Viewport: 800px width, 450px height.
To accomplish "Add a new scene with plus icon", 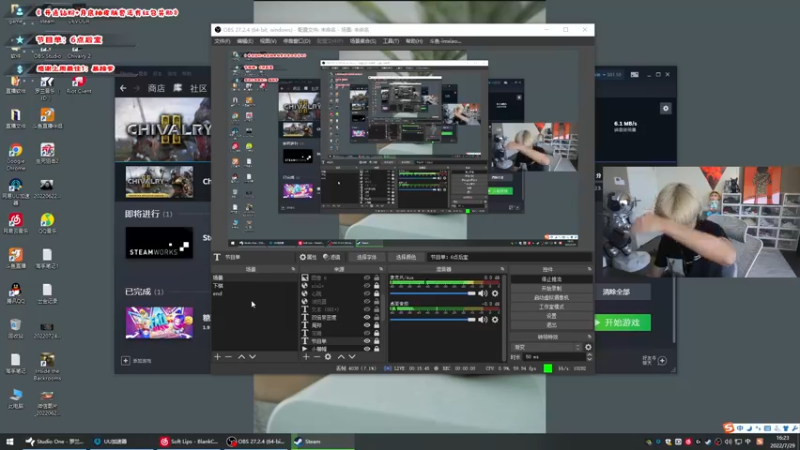I will (x=217, y=357).
